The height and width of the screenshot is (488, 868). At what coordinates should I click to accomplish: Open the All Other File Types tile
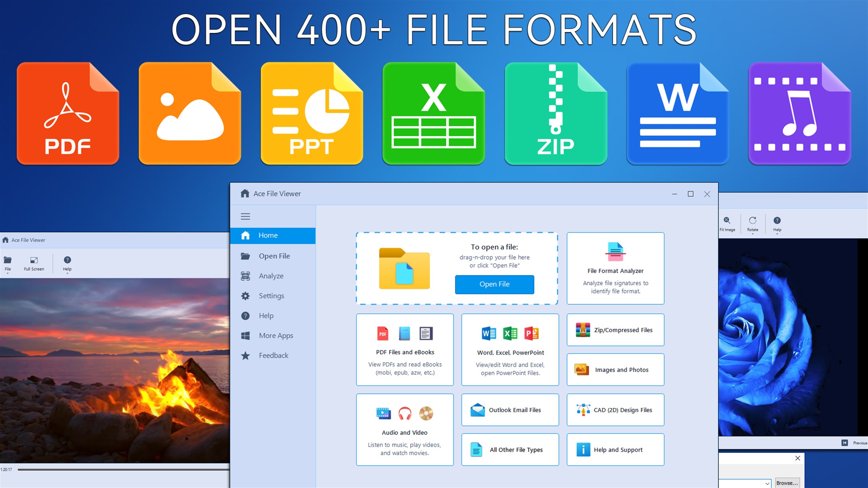(x=510, y=449)
